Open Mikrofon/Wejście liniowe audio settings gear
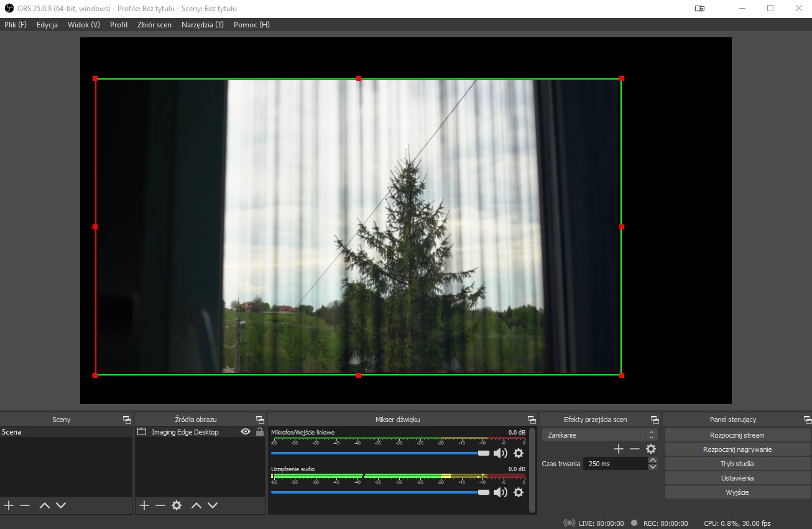Screen dimensions: 812x529 [519, 453]
